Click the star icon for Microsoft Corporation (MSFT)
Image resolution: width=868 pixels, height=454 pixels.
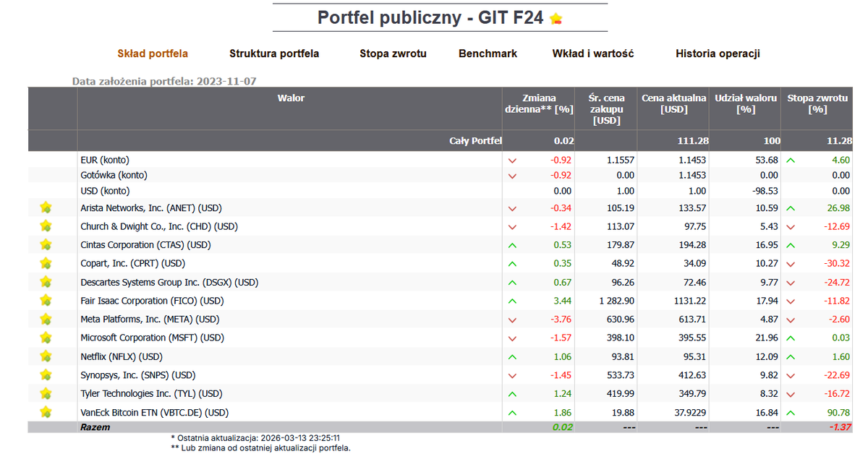click(46, 338)
